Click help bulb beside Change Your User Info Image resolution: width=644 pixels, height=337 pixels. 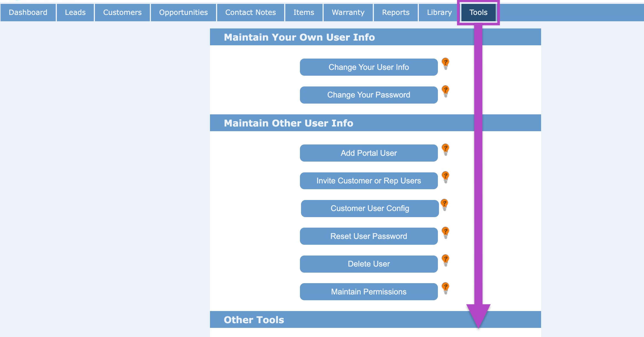(x=445, y=63)
